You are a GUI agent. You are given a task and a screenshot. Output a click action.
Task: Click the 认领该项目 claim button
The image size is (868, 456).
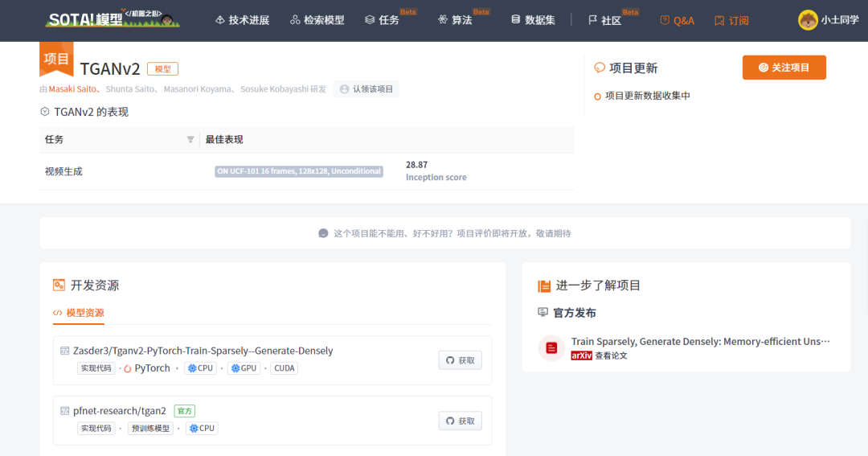pyautogui.click(x=366, y=89)
